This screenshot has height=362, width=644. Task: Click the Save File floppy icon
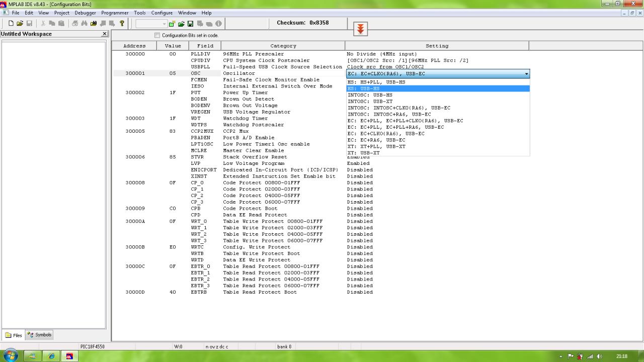tap(29, 24)
